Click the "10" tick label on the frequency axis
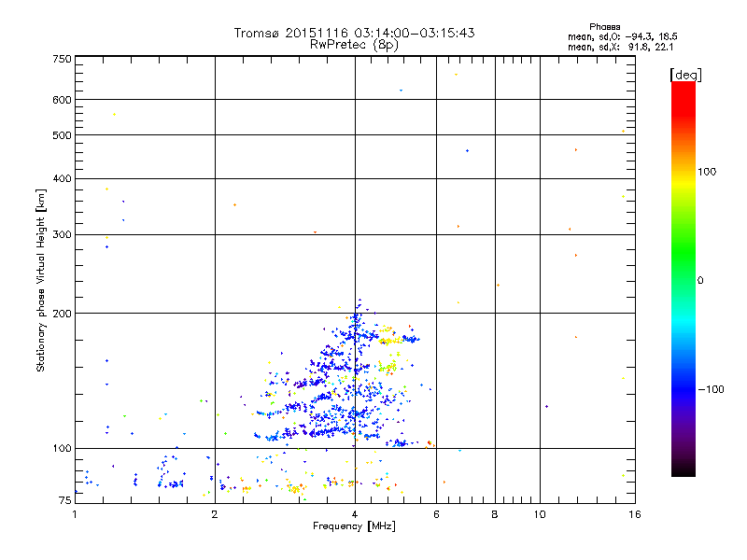This screenshot has width=747, height=560. 540,514
